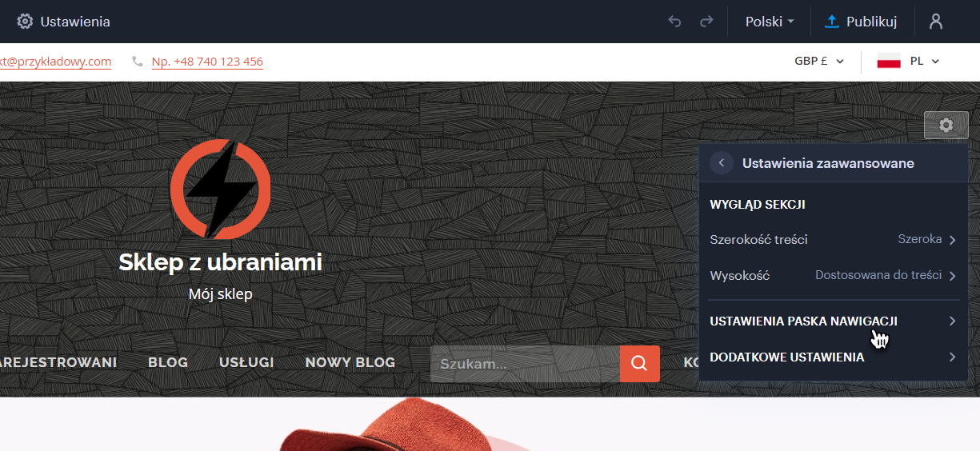
Task: Open the GBP £ currency dropdown
Action: point(819,61)
